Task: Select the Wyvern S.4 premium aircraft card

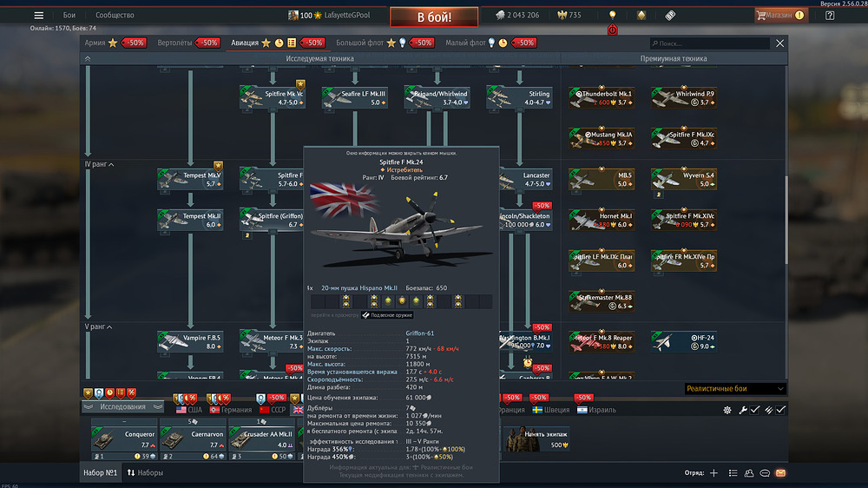Action: [684, 180]
